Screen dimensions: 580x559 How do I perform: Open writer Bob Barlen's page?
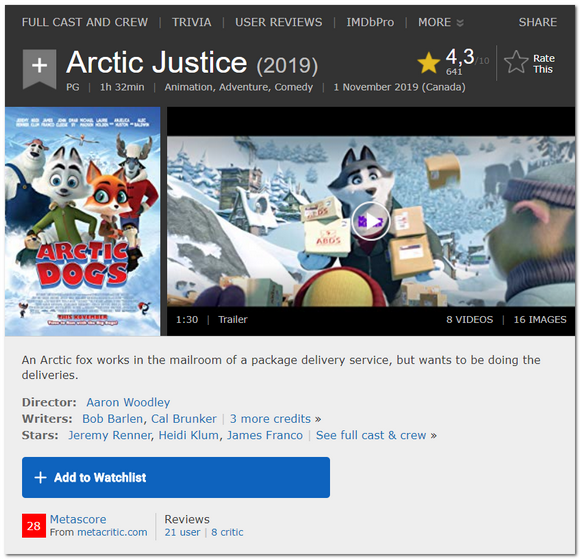pos(112,418)
